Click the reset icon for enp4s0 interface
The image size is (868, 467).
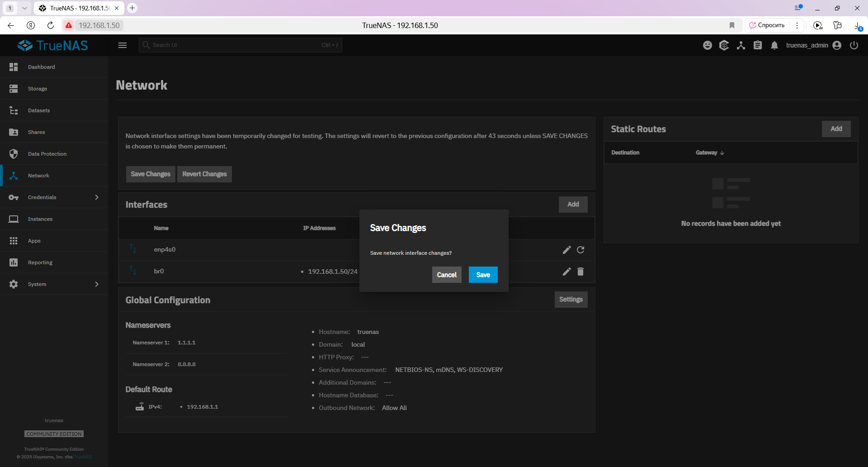click(580, 250)
